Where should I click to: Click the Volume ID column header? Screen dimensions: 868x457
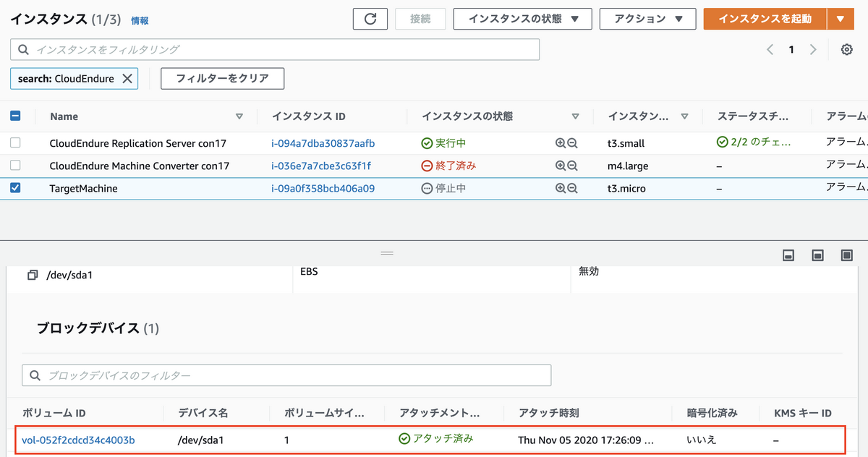[x=54, y=413]
